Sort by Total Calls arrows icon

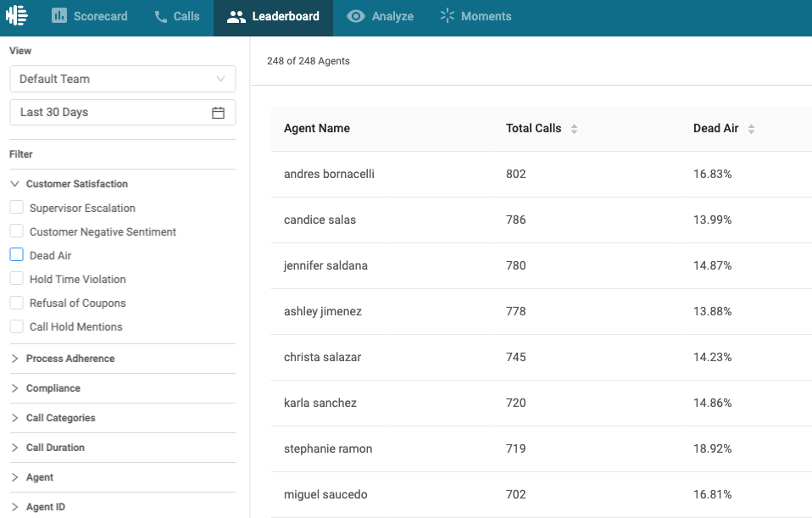click(574, 129)
